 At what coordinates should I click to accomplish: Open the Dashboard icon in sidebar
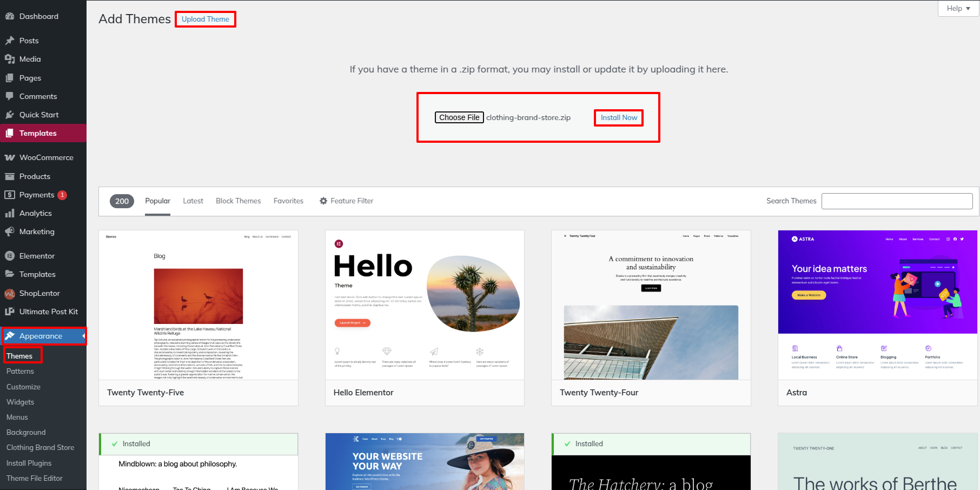point(10,16)
